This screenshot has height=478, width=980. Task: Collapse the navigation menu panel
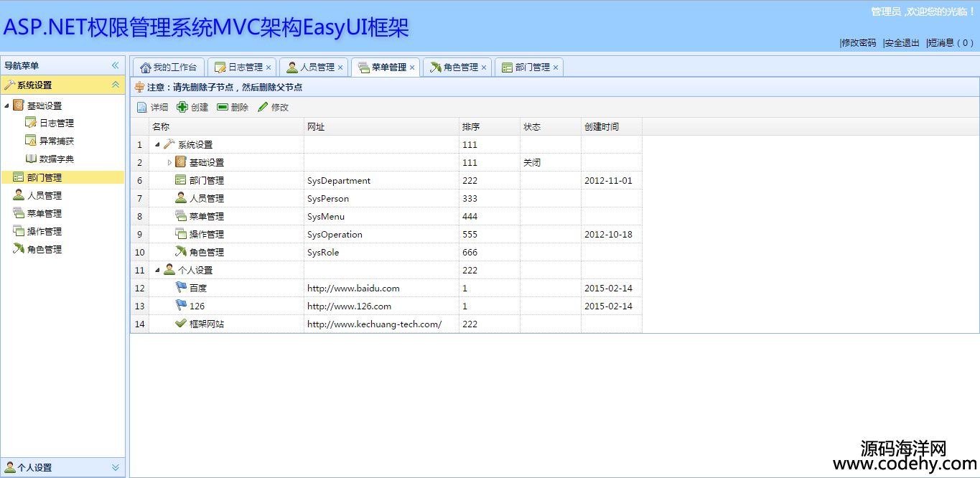(115, 65)
